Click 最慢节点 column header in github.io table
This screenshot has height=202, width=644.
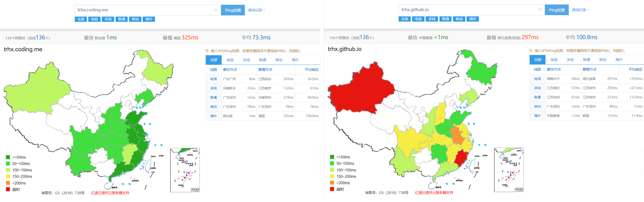click(589, 69)
